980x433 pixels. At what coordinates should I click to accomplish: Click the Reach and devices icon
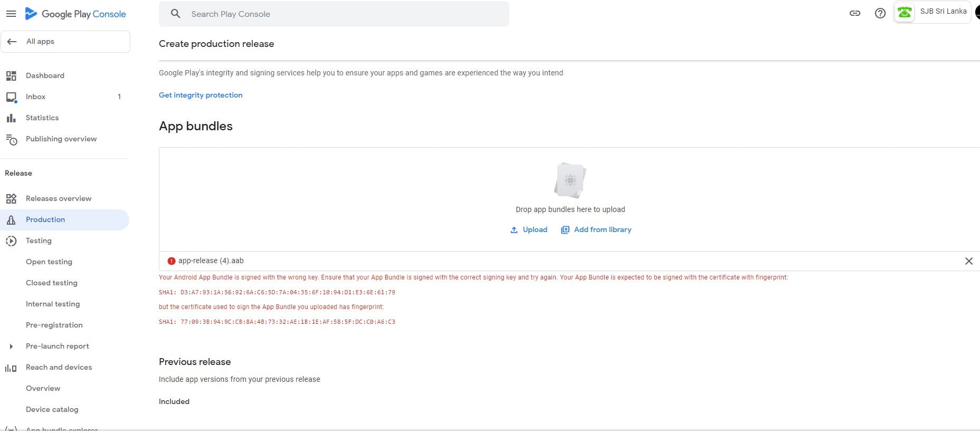coord(11,368)
